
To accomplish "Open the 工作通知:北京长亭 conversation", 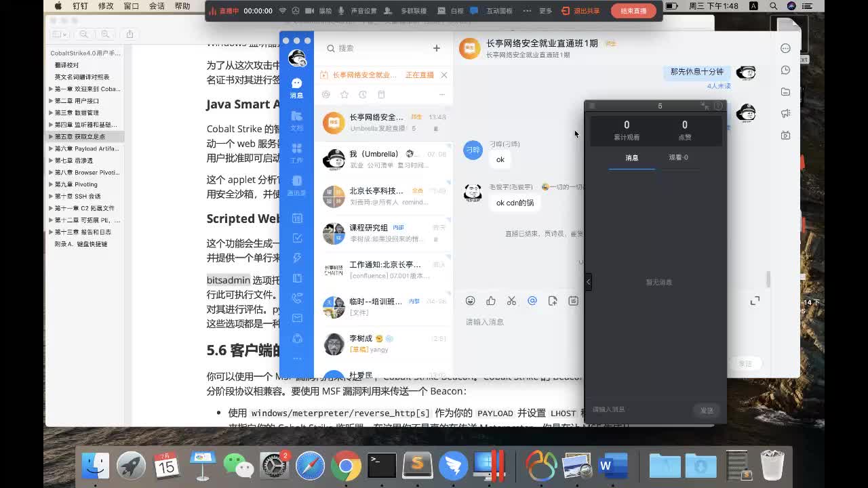I will [x=383, y=270].
